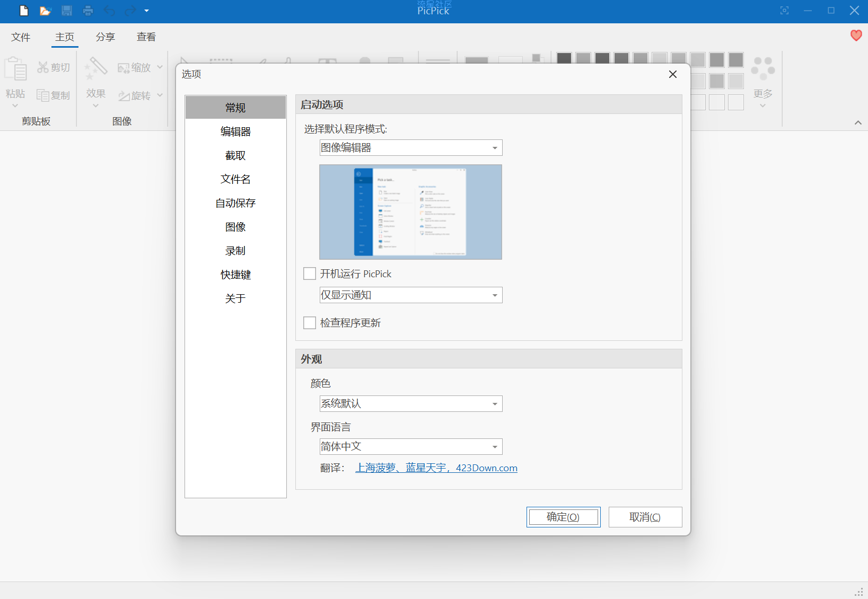868x599 pixels.
Task: Switch to the 分享 ribbon tab
Action: point(106,37)
